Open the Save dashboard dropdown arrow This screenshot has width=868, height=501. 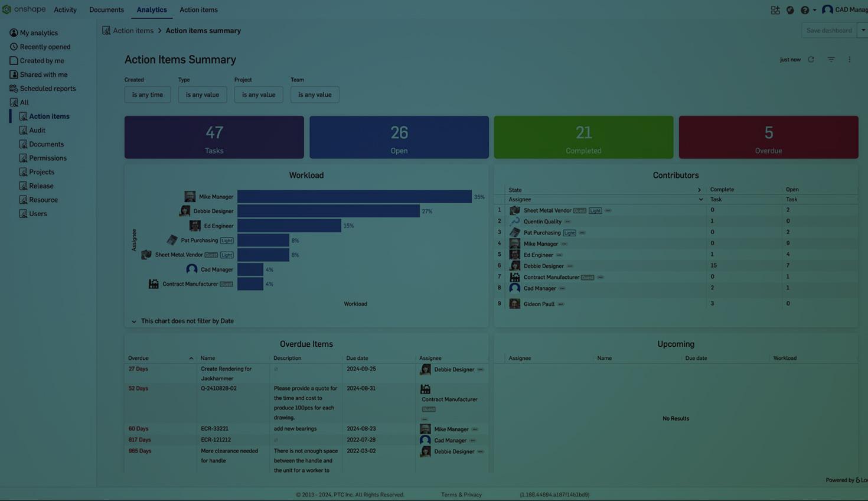[863, 30]
